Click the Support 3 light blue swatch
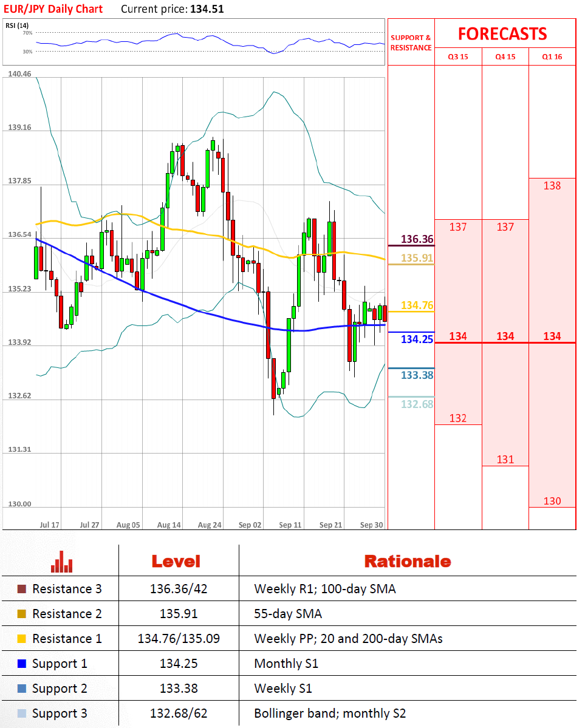The height and width of the screenshot is (728, 585). [x=21, y=713]
